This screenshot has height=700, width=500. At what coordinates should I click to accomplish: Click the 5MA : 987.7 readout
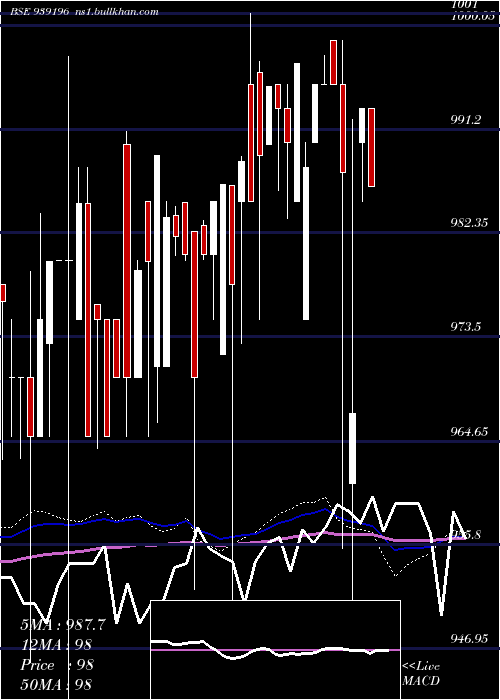(x=63, y=625)
